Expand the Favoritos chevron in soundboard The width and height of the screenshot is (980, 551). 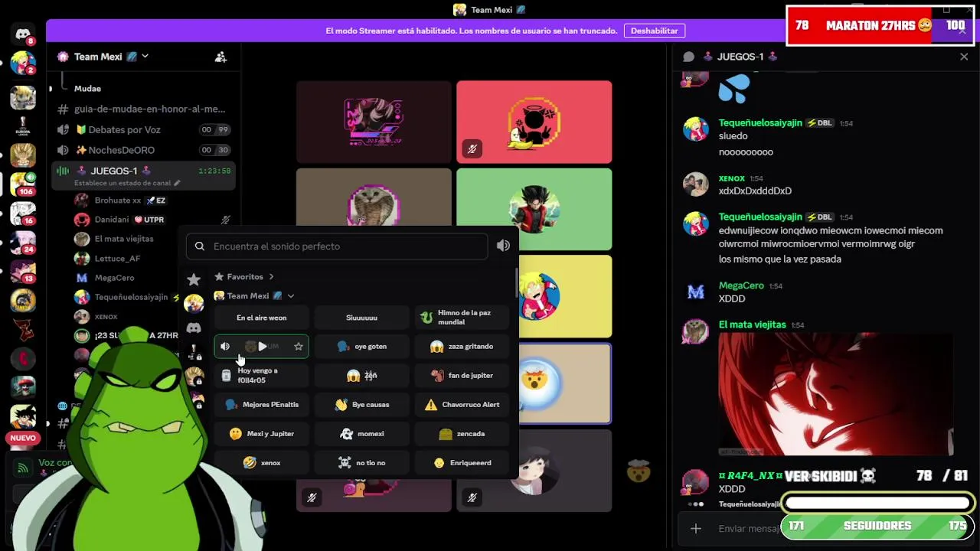271,277
